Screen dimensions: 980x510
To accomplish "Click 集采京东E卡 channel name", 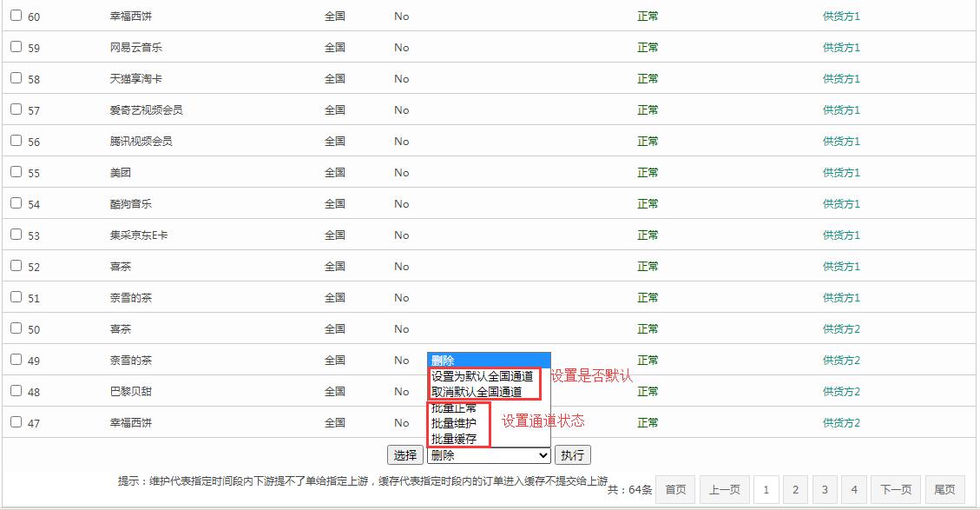I will click(139, 235).
